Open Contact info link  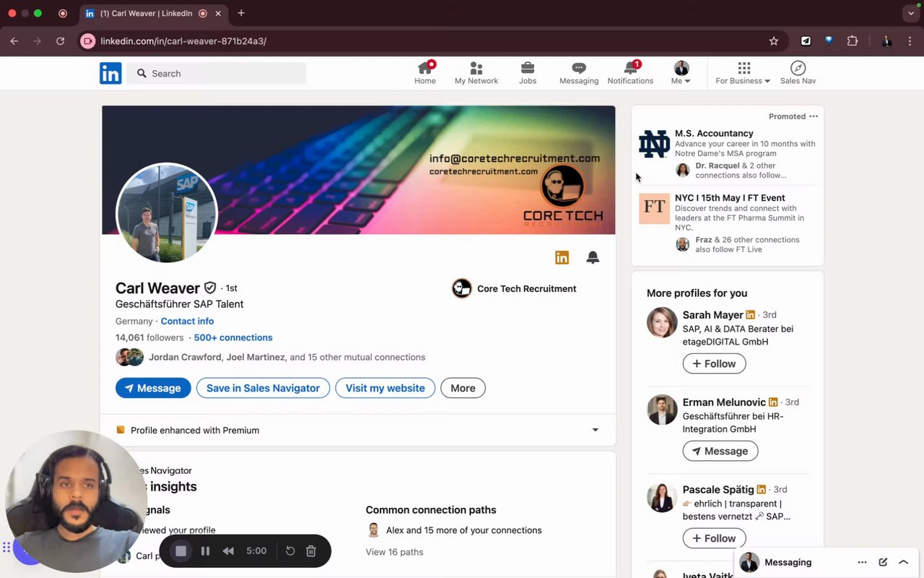187,321
